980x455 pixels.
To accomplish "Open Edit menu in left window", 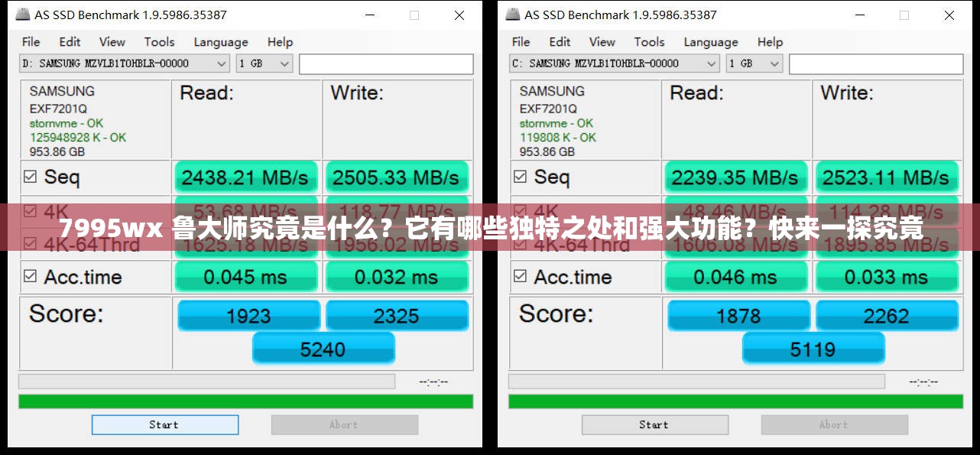I will (x=70, y=42).
